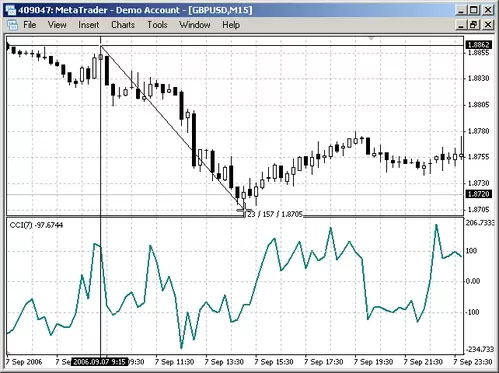Click the 2006.09.07 9:15 time label
The image size is (499, 373).
[x=99, y=362]
